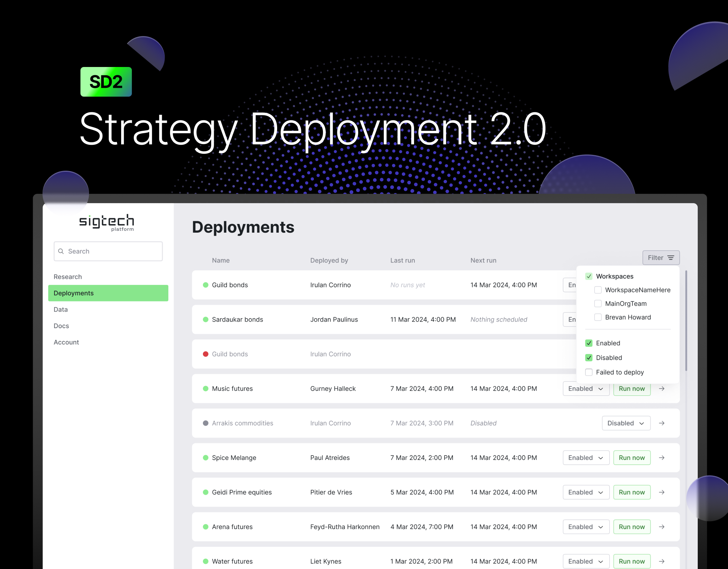The image size is (728, 569).
Task: Open Arena futures details arrow
Action: click(x=662, y=527)
